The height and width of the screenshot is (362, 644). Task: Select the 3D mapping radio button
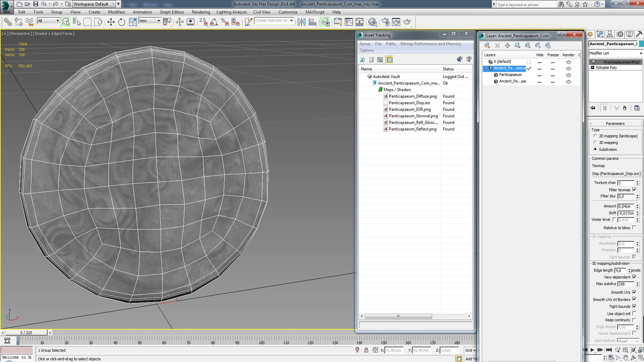point(595,142)
